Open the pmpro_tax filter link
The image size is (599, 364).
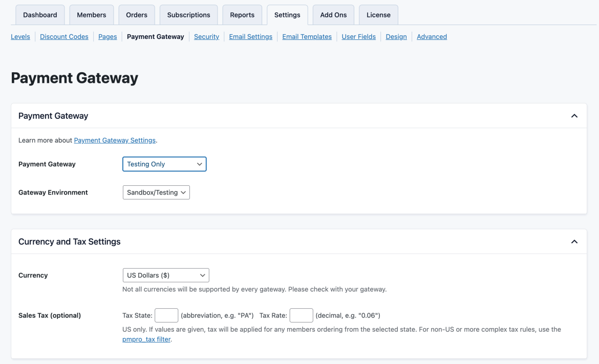[x=146, y=339]
